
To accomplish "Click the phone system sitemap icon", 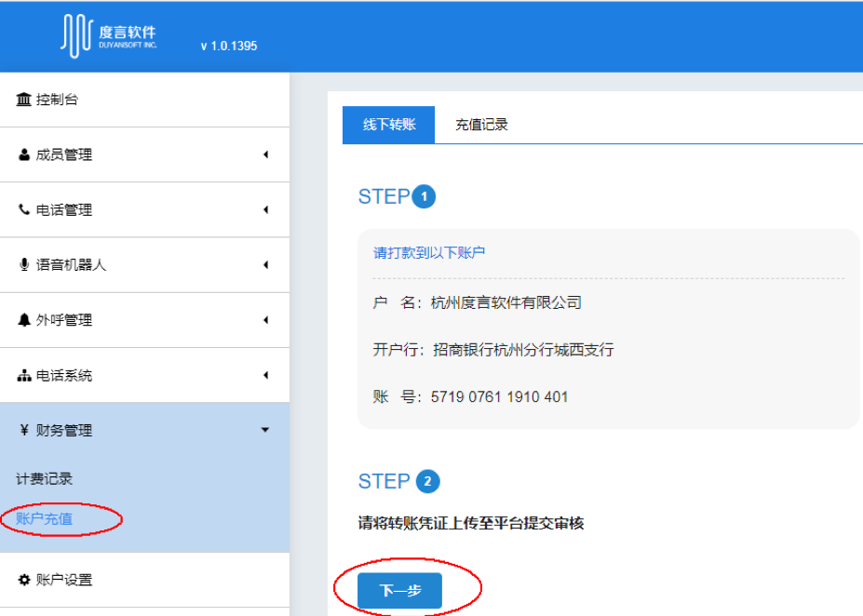I will point(24,376).
